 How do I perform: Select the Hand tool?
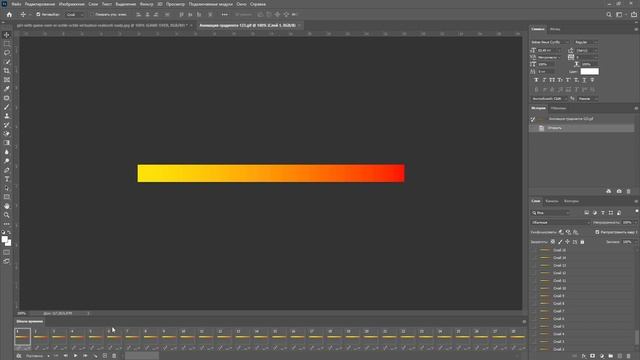coord(7,206)
